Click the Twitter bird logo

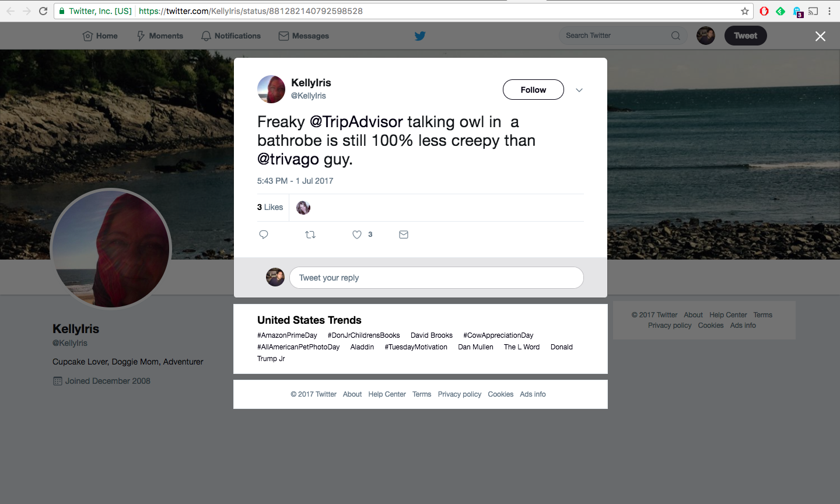click(x=420, y=36)
